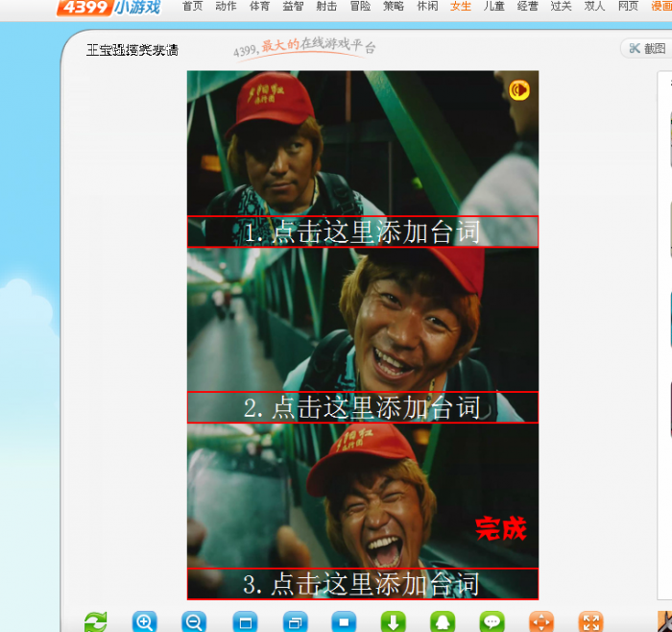The image size is (672, 632).
Task: Open the 射击 category
Action: click(326, 6)
